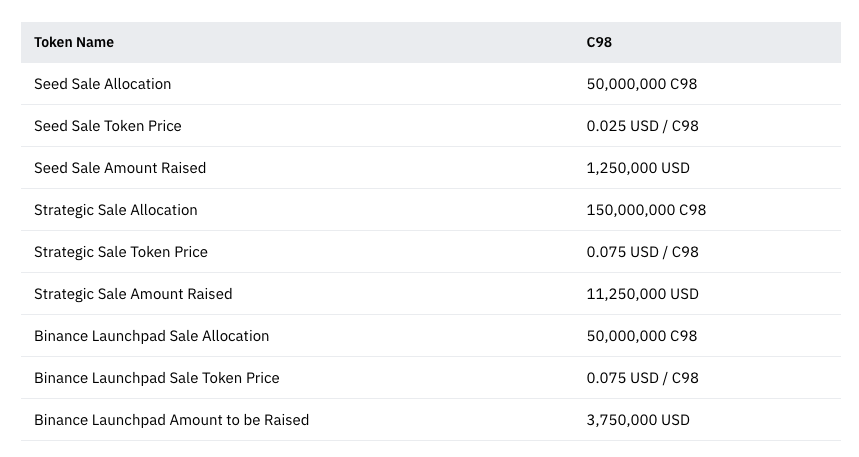Click the Launchpad 0.075 USD price value
The height and width of the screenshot is (457, 859).
(x=642, y=378)
